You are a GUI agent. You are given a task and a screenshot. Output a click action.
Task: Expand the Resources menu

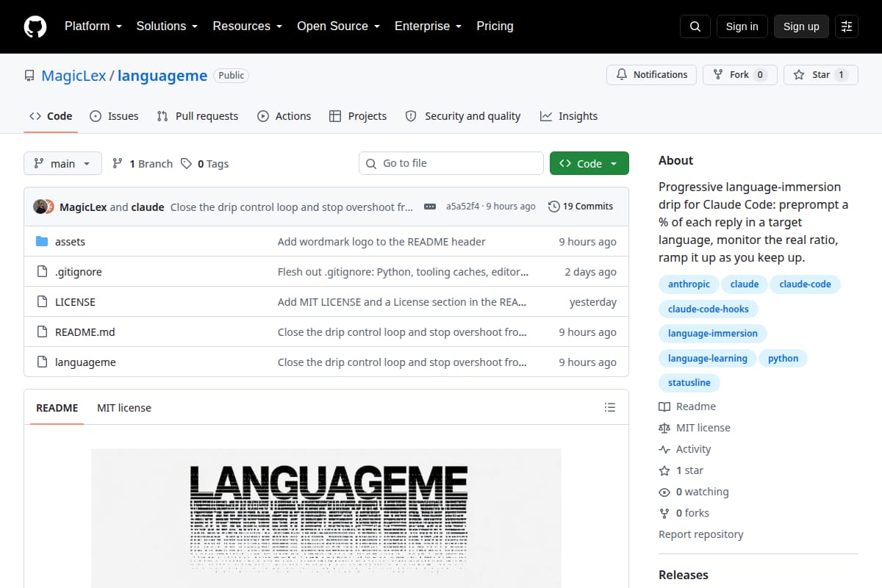248,26
